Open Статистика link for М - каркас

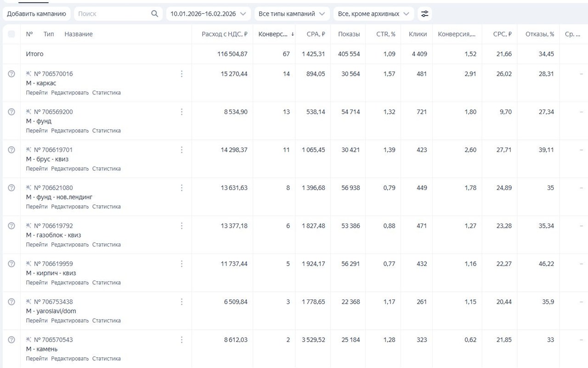(106, 93)
